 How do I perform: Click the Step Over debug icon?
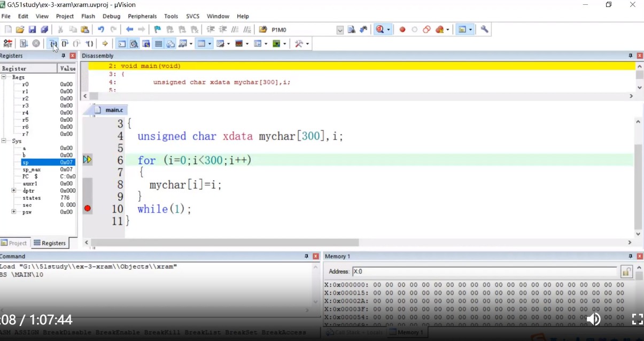65,44
